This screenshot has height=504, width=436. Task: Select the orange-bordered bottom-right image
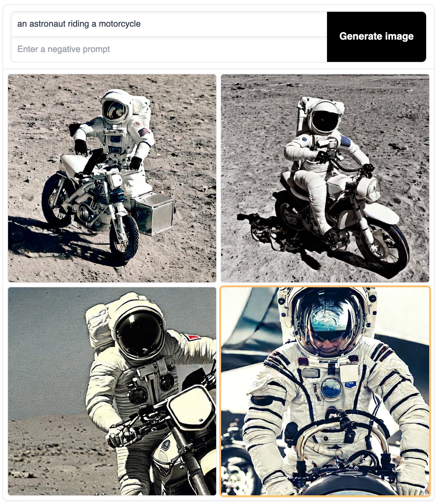tap(325, 391)
